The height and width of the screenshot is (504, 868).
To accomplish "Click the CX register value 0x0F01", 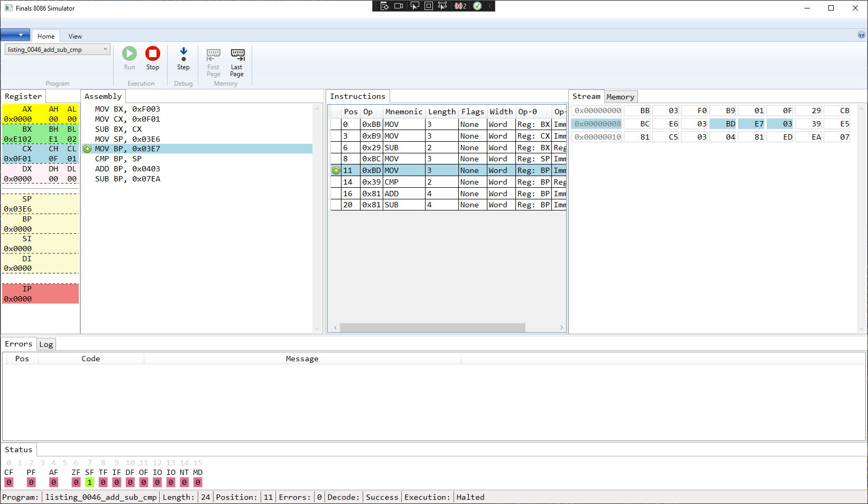I will [18, 159].
